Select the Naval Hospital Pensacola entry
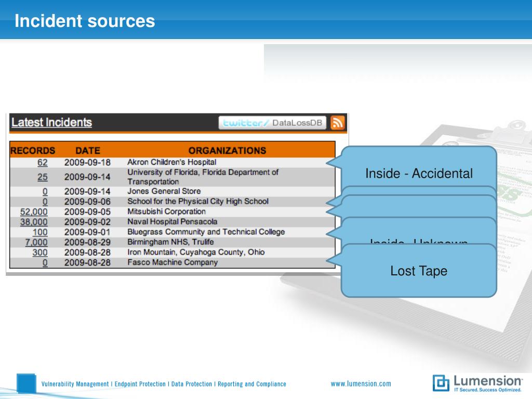Image resolution: width=532 pixels, height=399 pixels. coord(172,221)
